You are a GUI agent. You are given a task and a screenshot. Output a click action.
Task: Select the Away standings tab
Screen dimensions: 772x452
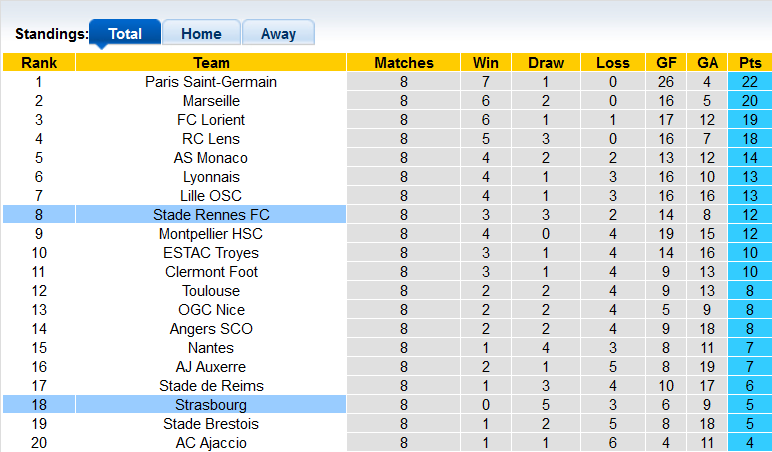pos(278,33)
